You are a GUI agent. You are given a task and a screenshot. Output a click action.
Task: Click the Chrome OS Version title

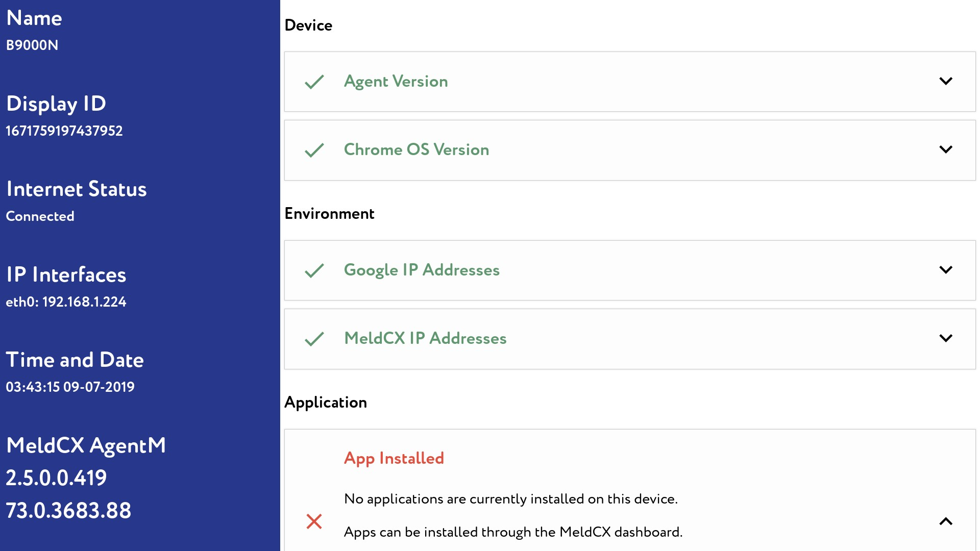[416, 149]
